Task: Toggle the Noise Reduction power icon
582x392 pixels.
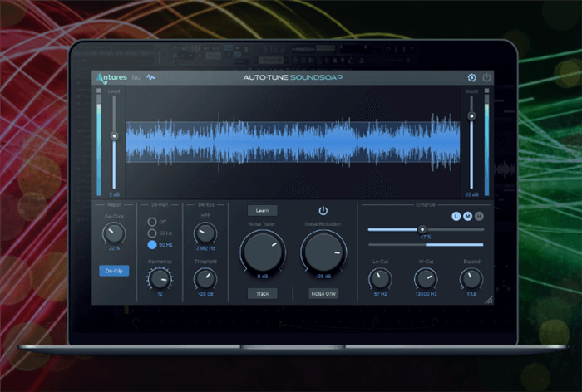Action: tap(323, 211)
